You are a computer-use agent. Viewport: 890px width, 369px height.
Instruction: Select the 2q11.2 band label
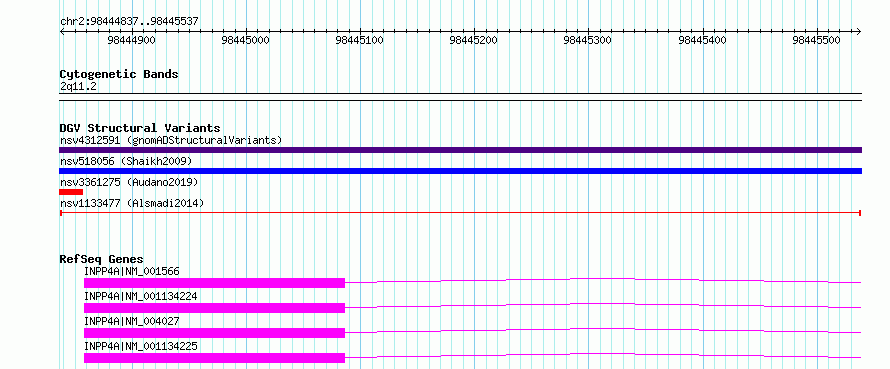[78, 86]
